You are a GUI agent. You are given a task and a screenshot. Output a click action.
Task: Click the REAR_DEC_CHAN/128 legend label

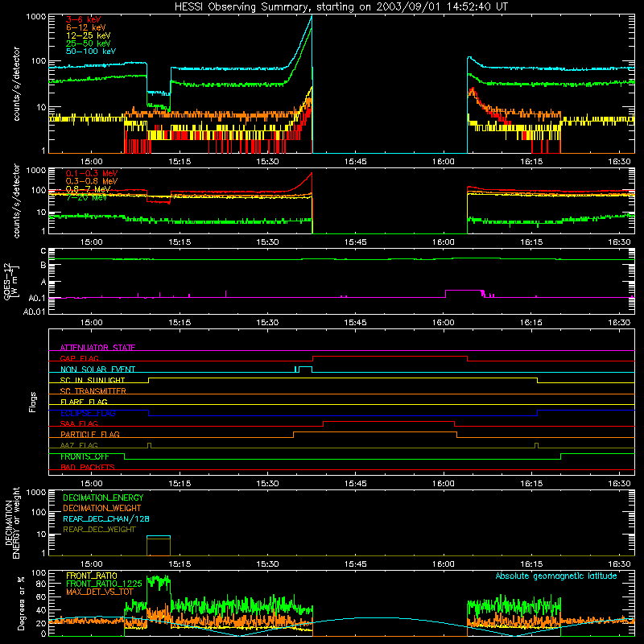coord(106,518)
